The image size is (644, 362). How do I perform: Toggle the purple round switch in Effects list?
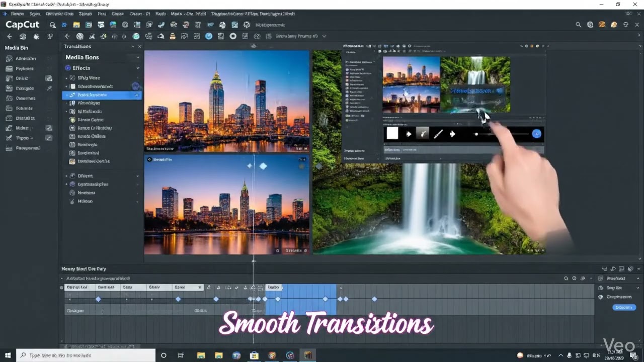[135, 86]
